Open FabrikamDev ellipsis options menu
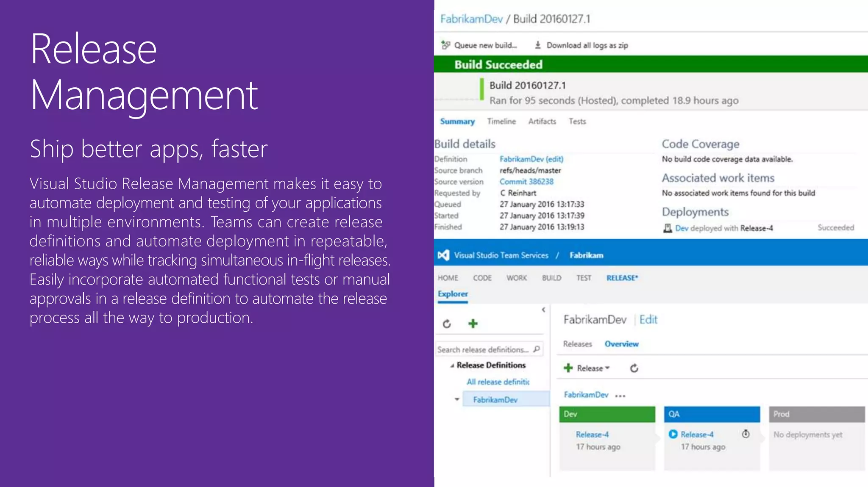Viewport: 868px width, 487px height. tap(620, 396)
